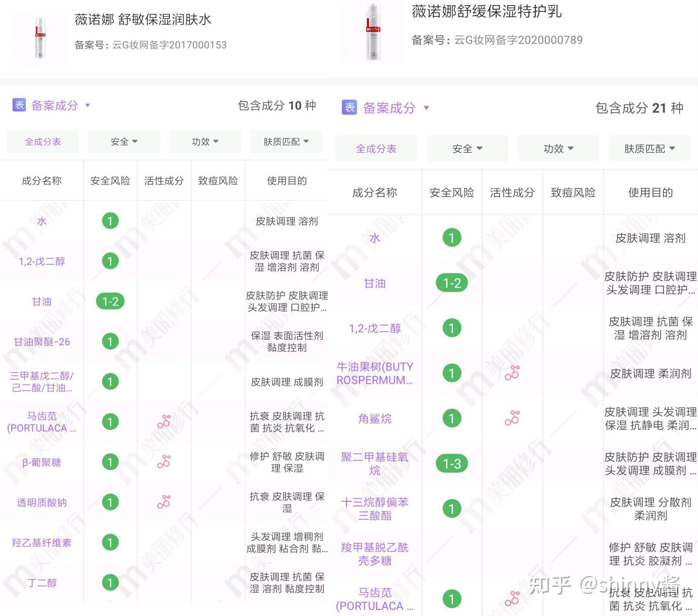Open ingredient link 丁二醇

pyautogui.click(x=42, y=583)
